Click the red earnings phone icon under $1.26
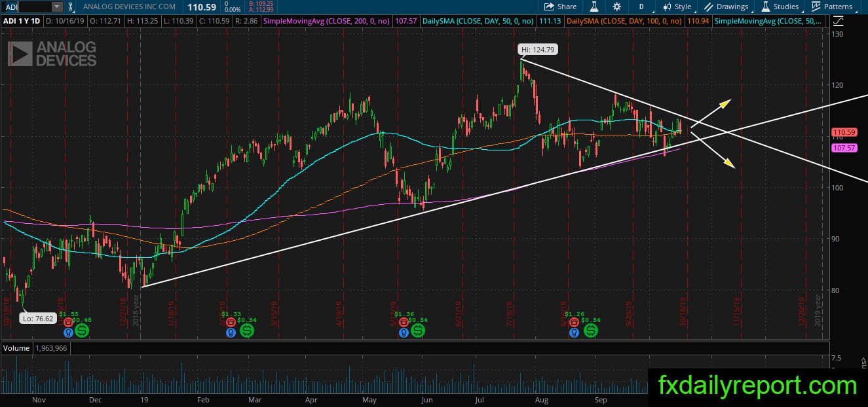Viewport: 868px width, 407px height. tap(575, 323)
